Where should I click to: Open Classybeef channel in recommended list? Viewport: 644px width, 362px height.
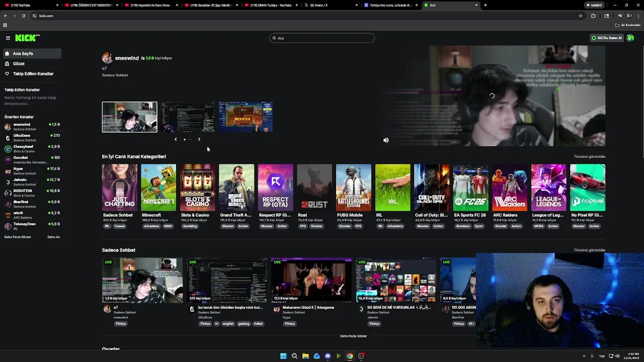click(32, 149)
